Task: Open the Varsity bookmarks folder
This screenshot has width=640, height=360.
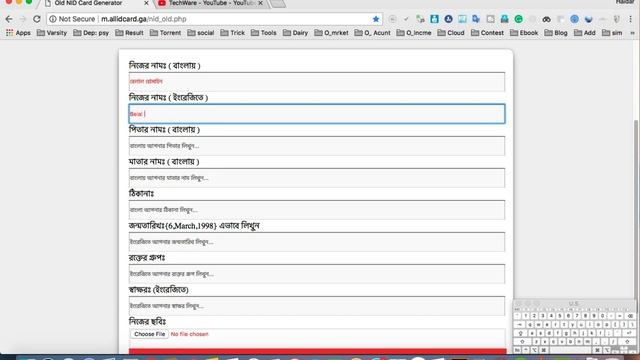Action: 52,33
